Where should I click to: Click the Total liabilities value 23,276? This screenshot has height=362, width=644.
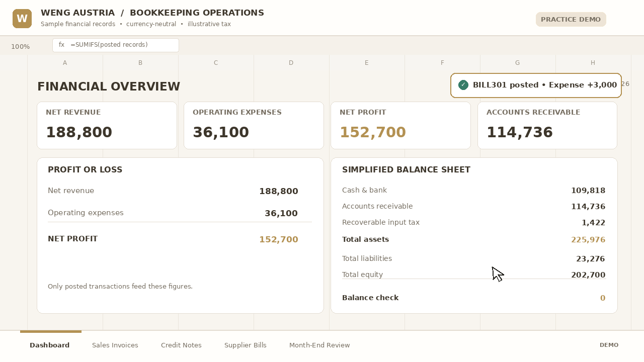591,259
